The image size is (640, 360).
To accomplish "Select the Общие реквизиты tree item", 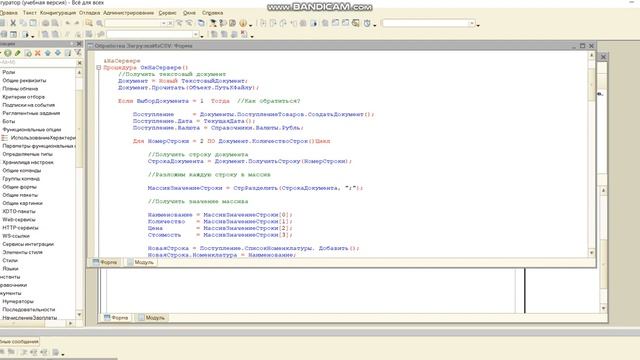I will coord(24,80).
